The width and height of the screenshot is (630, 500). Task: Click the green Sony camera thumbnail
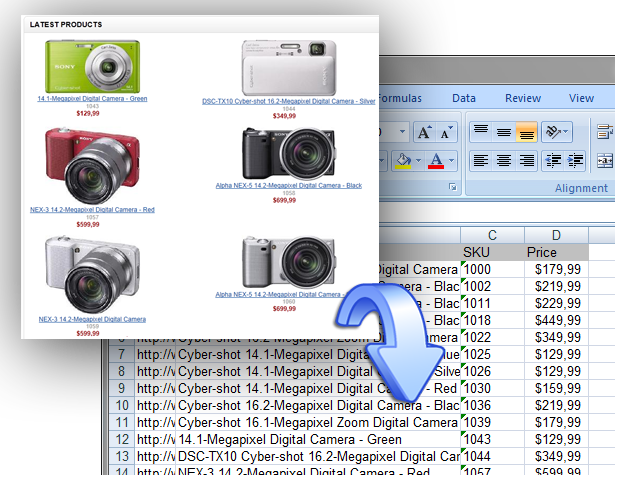pyautogui.click(x=92, y=66)
